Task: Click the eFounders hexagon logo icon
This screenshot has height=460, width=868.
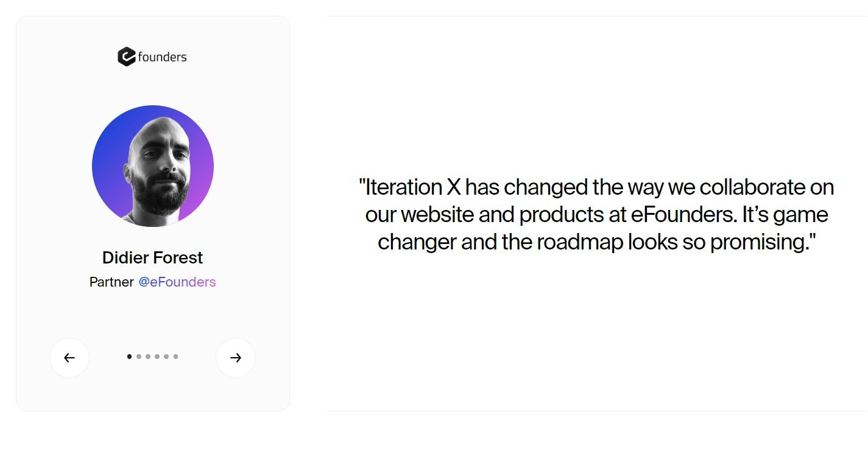Action: 126,57
